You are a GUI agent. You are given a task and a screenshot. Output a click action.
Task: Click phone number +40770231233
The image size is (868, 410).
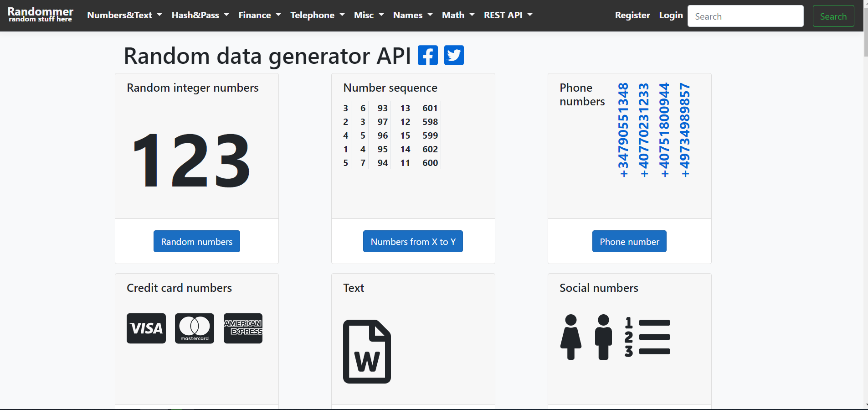[643, 130]
